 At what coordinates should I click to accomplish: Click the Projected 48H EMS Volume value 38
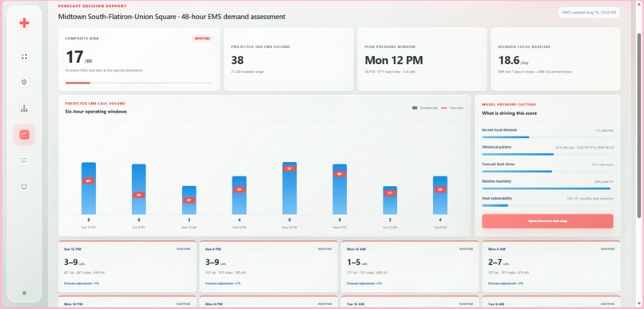click(237, 61)
